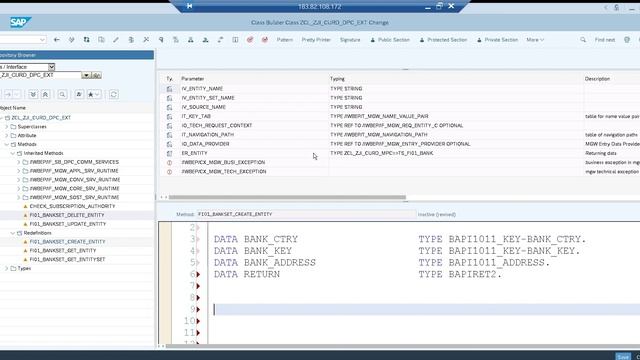Click the IO_DATA_PROVIDER parameter cell
This screenshot has width=640, height=360.
[x=254, y=144]
